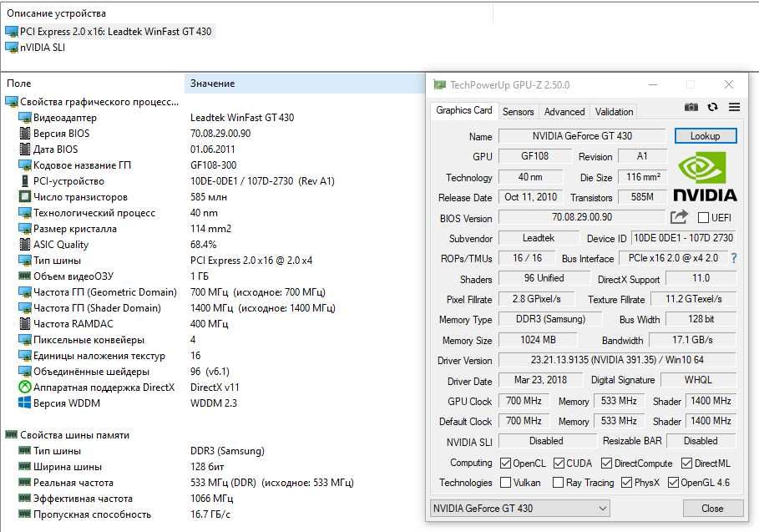Image resolution: width=759 pixels, height=532 pixels.
Task: Click the GPU-Z refresh icon
Action: 712,107
